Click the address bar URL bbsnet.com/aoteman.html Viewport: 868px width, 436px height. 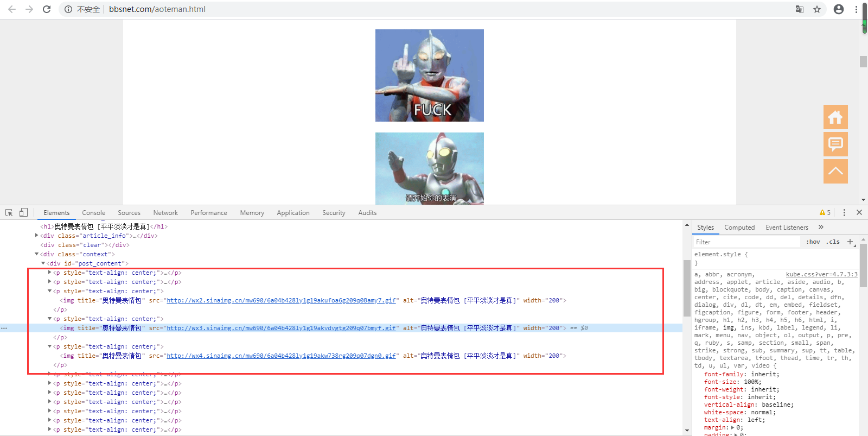pos(157,9)
